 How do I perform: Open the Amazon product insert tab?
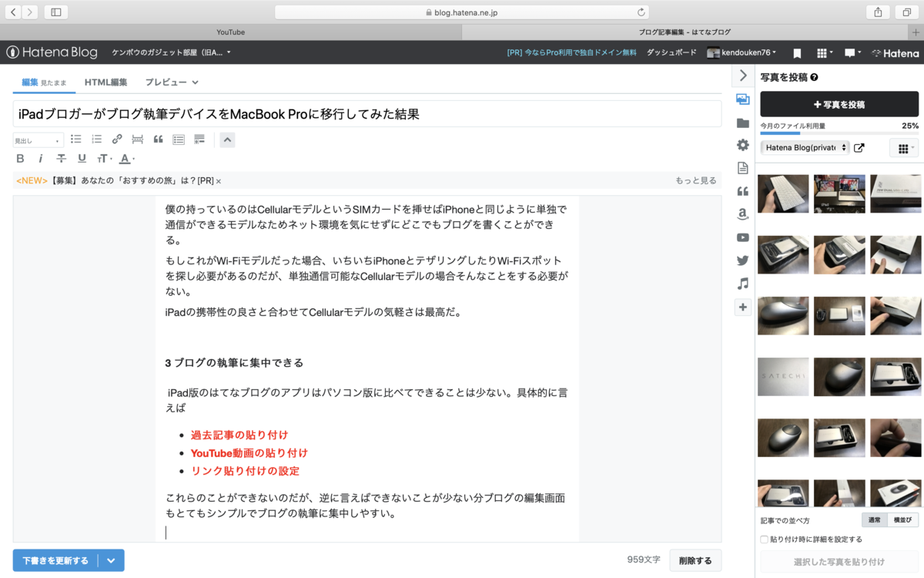tap(742, 214)
